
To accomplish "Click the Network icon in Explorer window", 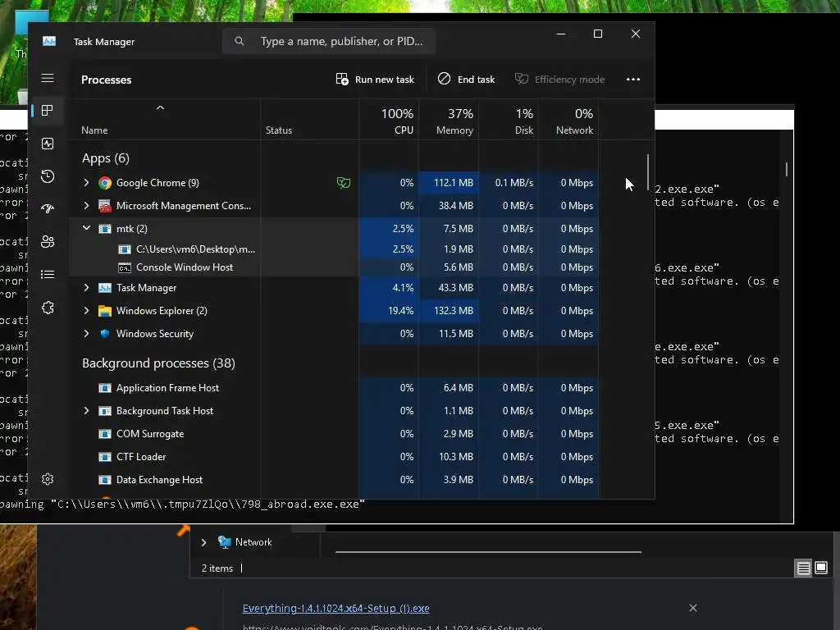I will click(x=224, y=542).
